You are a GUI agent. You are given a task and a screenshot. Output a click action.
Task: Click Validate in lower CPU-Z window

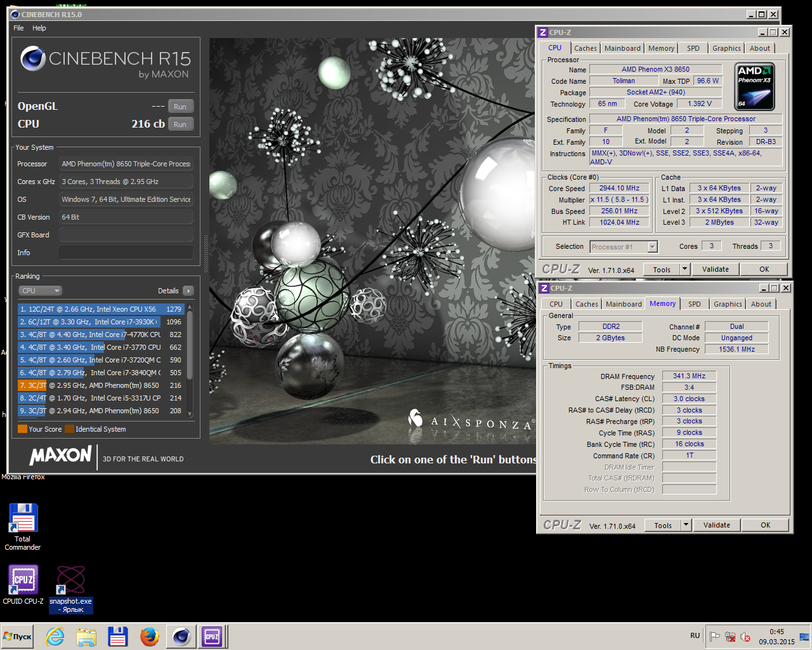pyautogui.click(x=717, y=526)
